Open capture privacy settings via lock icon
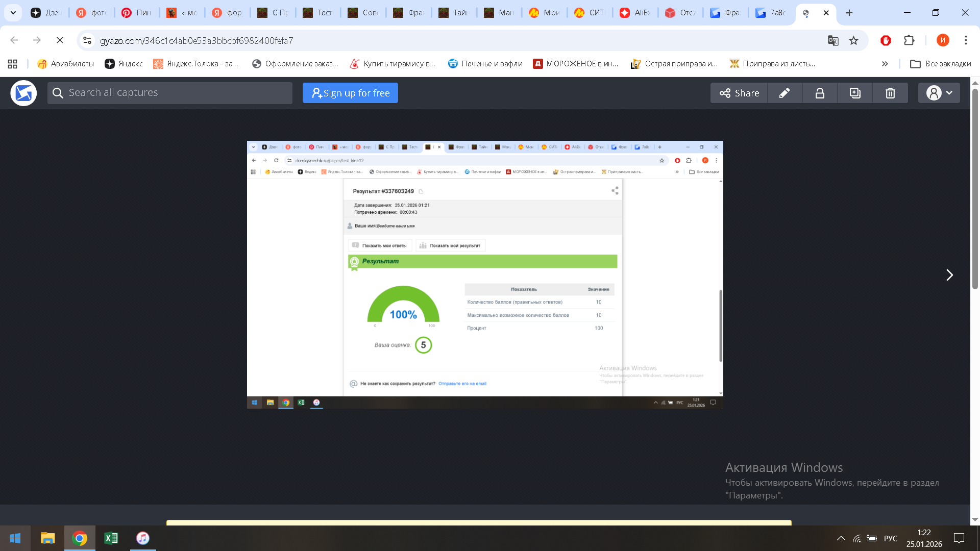The image size is (980, 551). [x=820, y=93]
